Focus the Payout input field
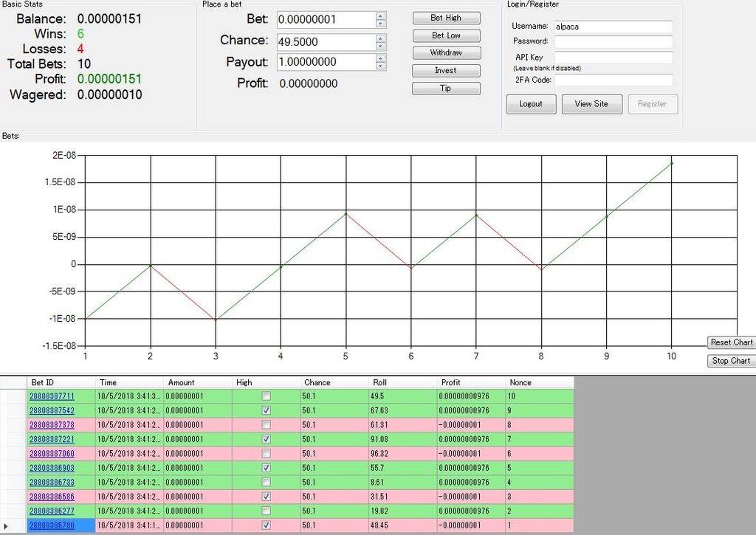The height and width of the screenshot is (535, 756). [x=326, y=62]
